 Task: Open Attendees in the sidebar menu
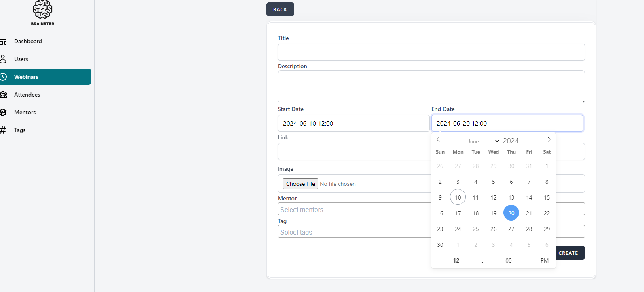27,95
